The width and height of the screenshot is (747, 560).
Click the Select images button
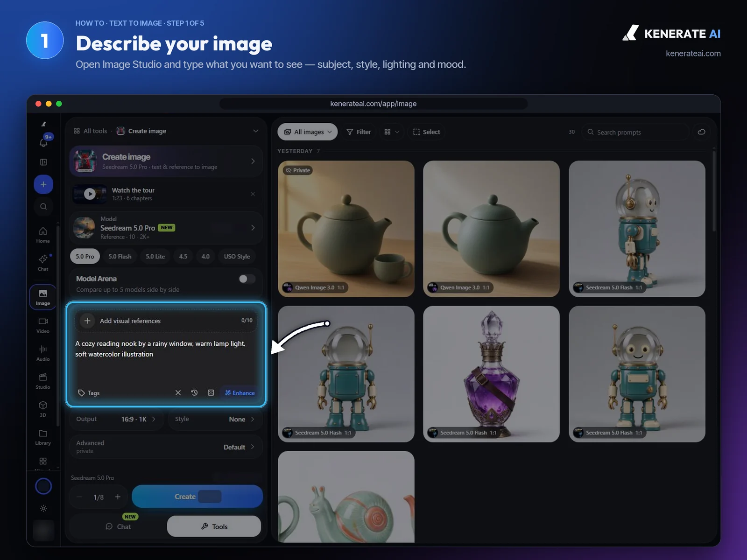(x=426, y=132)
